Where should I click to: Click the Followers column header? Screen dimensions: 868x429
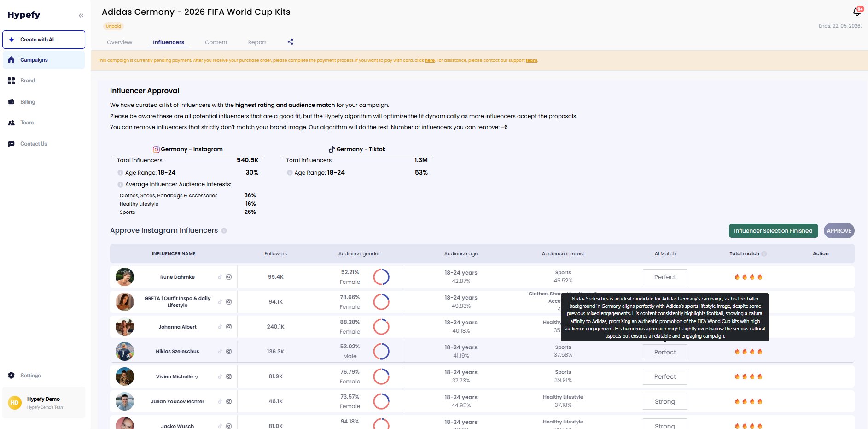275,253
